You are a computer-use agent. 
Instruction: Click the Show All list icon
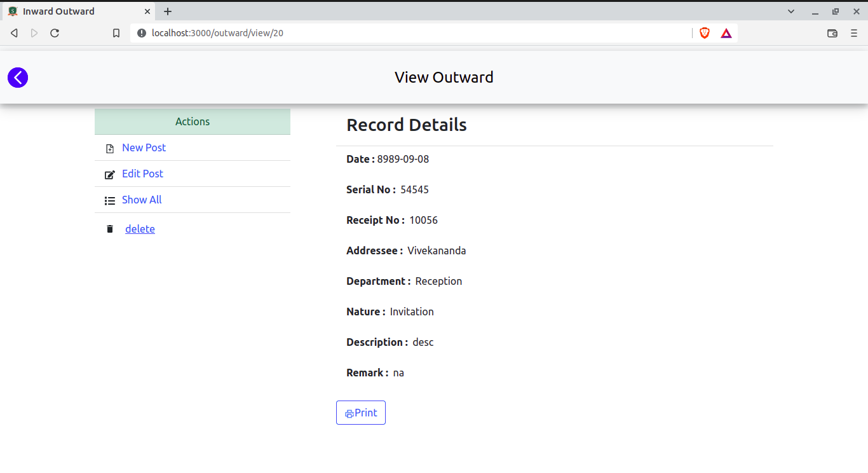point(110,200)
